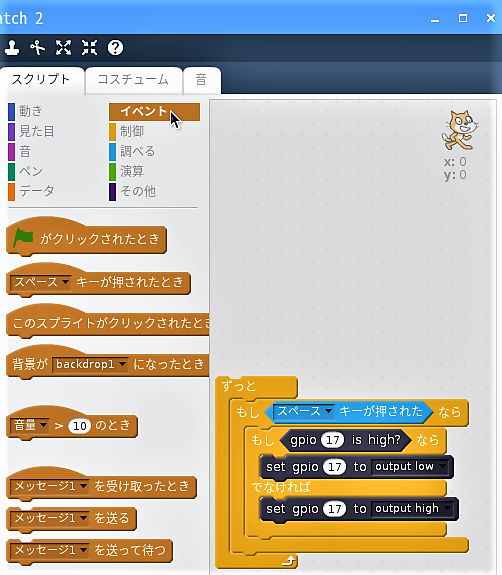This screenshot has height=575, width=502.
Task: Select the Delete scissors tool icon
Action: click(37, 48)
